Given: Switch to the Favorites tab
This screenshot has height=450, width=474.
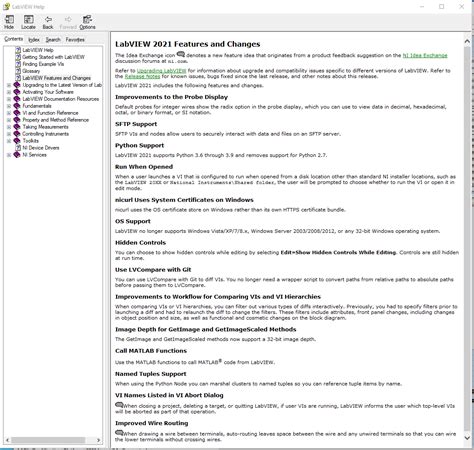Looking at the screenshot, I should pyautogui.click(x=75, y=40).
